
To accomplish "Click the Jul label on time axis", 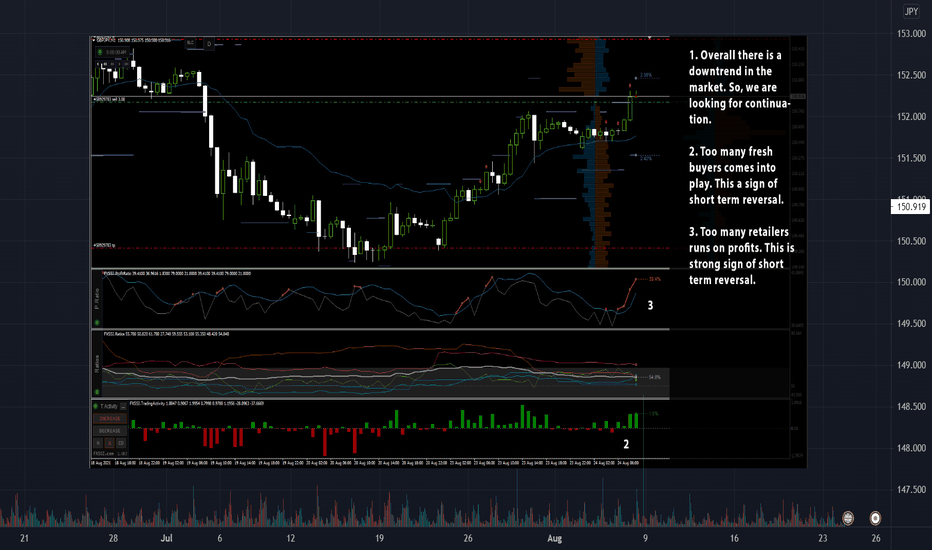I will (x=166, y=538).
